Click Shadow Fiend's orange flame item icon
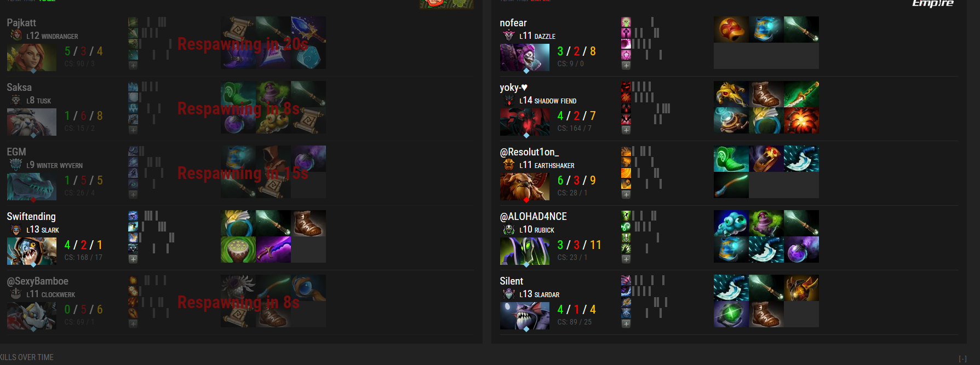The height and width of the screenshot is (365, 980). pyautogui.click(x=801, y=120)
